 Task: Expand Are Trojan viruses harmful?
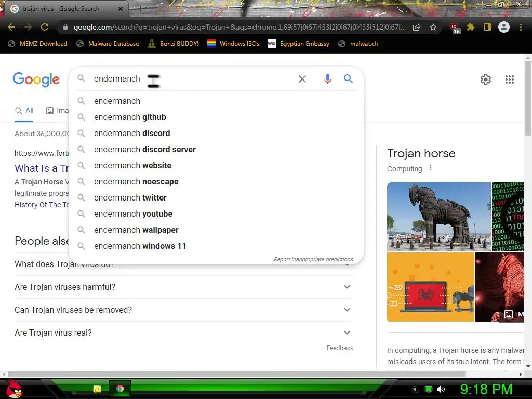184,287
